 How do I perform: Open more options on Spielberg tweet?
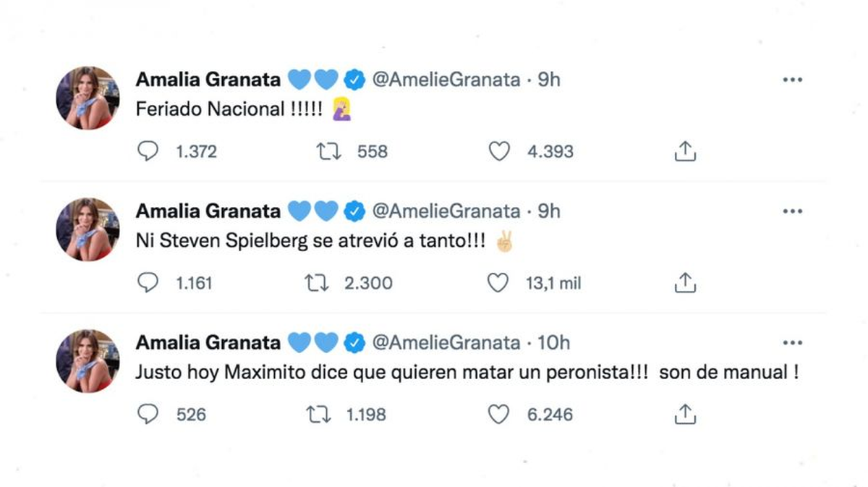click(793, 211)
